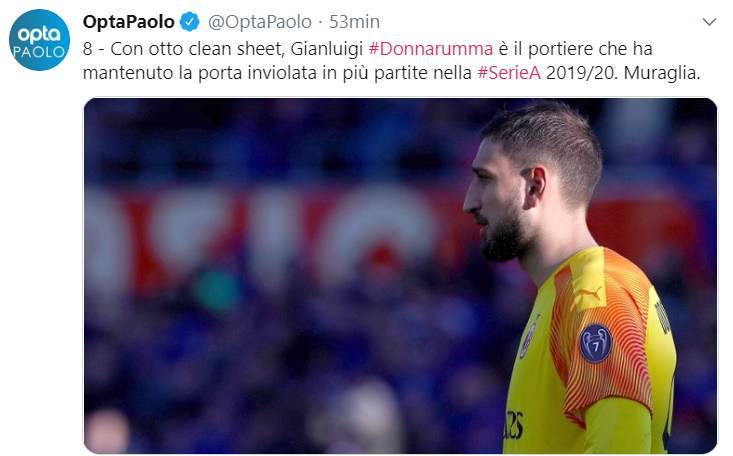The image size is (733, 456).
Task: Follow the #SerieA hashtag
Action: [x=509, y=73]
